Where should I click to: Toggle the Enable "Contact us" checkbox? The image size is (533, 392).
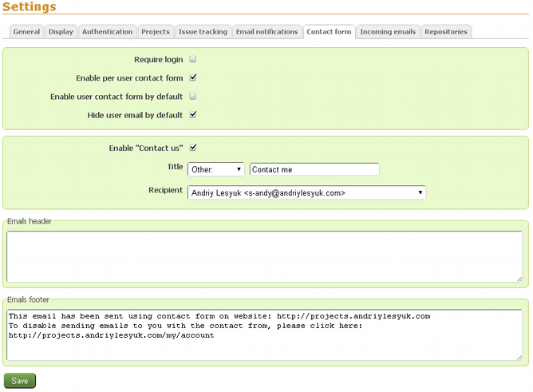click(193, 147)
